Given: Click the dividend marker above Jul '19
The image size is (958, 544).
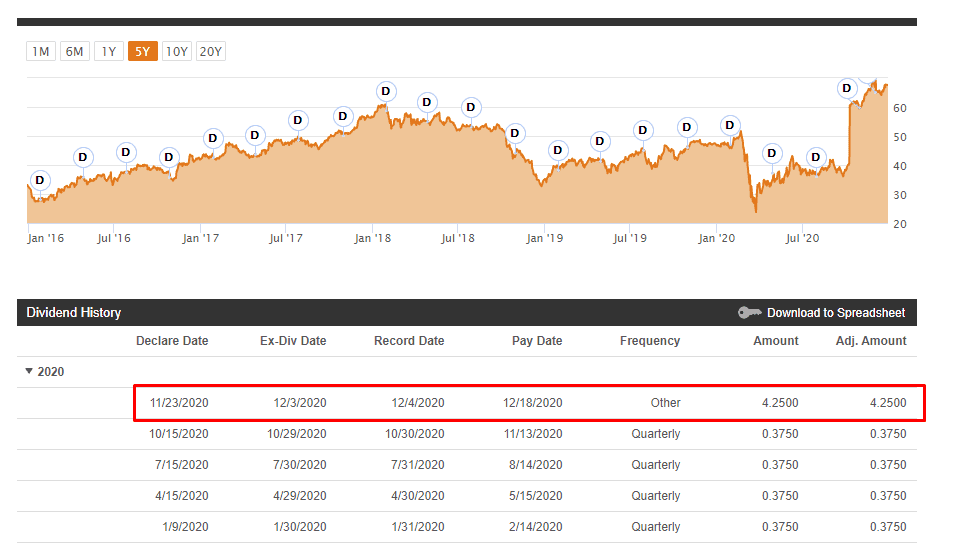Looking at the screenshot, I should coord(642,130).
